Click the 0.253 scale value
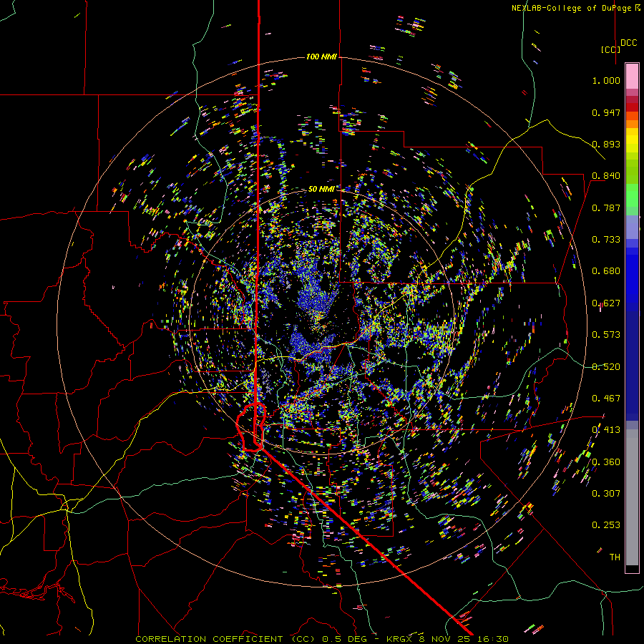The height and width of the screenshot is (644, 644). point(606,525)
